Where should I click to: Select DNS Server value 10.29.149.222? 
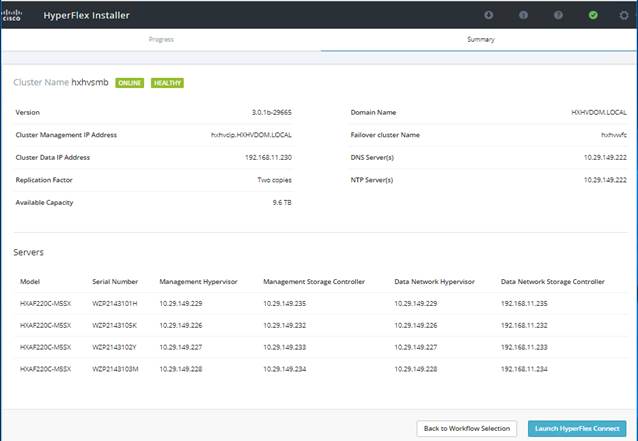click(605, 157)
